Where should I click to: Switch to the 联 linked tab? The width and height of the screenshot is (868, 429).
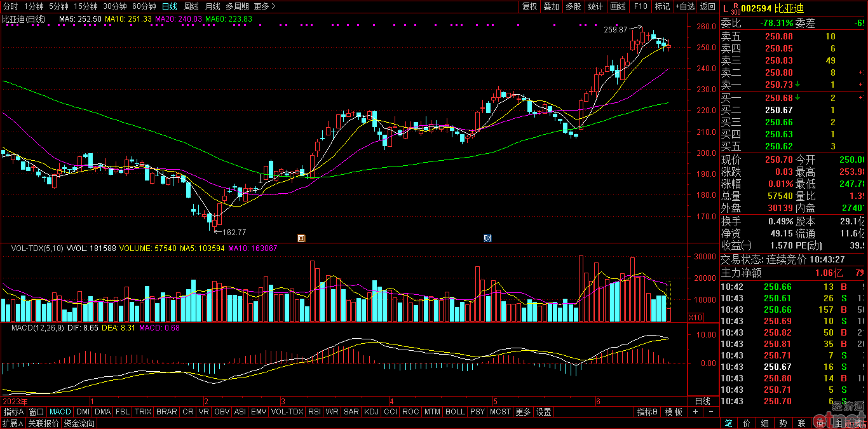(x=802, y=423)
